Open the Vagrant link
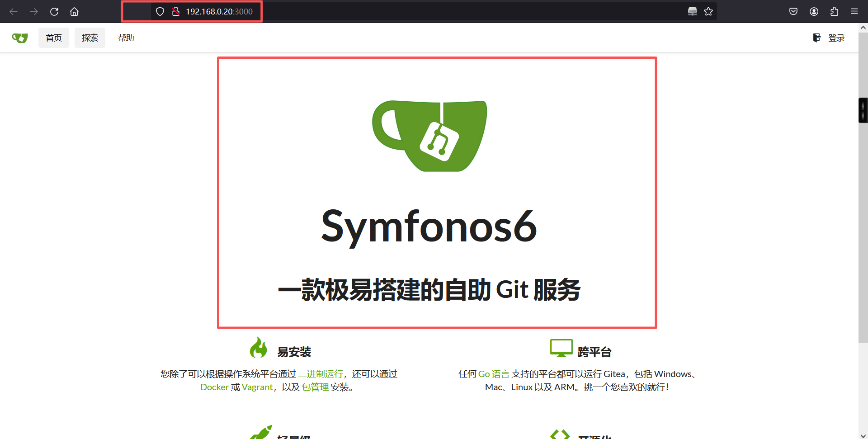This screenshot has height=439, width=868. pos(257,387)
